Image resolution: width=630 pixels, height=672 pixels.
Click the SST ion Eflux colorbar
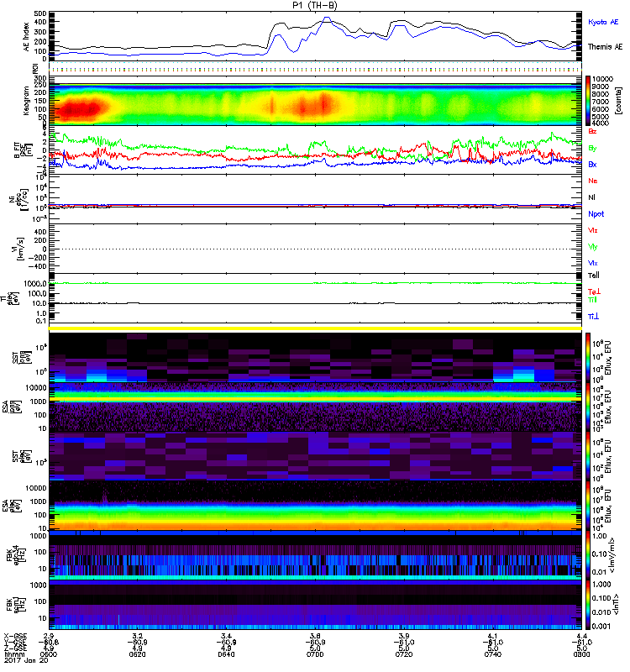tap(588, 358)
